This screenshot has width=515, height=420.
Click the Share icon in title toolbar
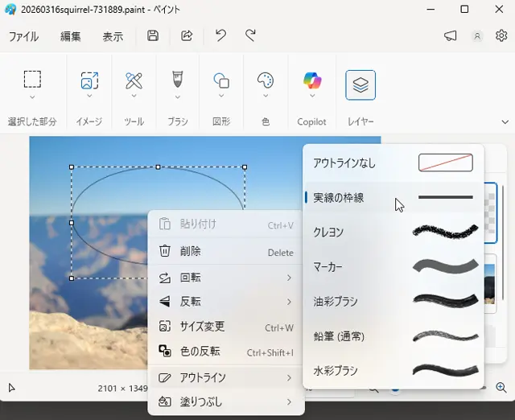187,35
